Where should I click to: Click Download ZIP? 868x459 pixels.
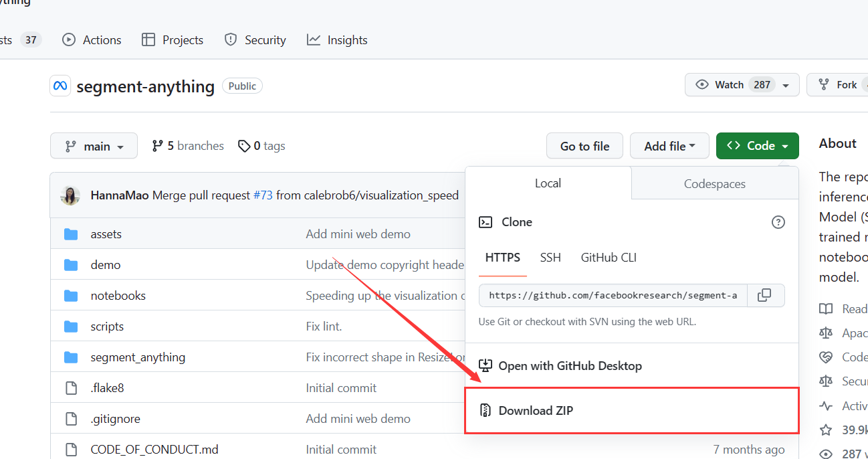point(632,410)
